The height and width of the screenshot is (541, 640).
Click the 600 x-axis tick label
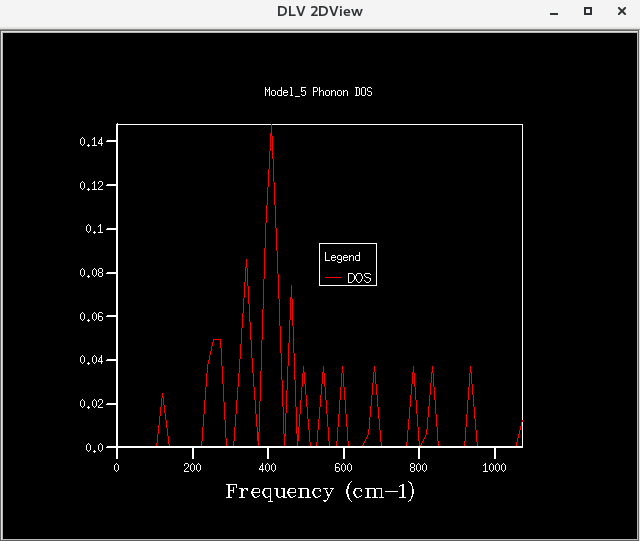click(343, 468)
